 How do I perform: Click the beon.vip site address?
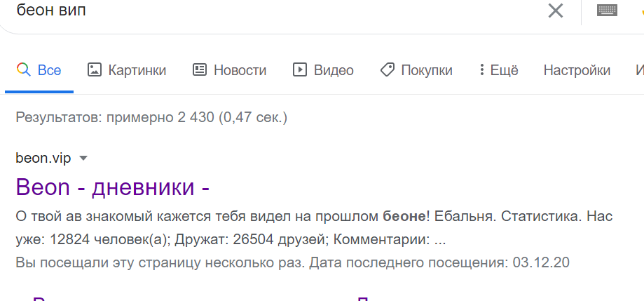point(43,158)
